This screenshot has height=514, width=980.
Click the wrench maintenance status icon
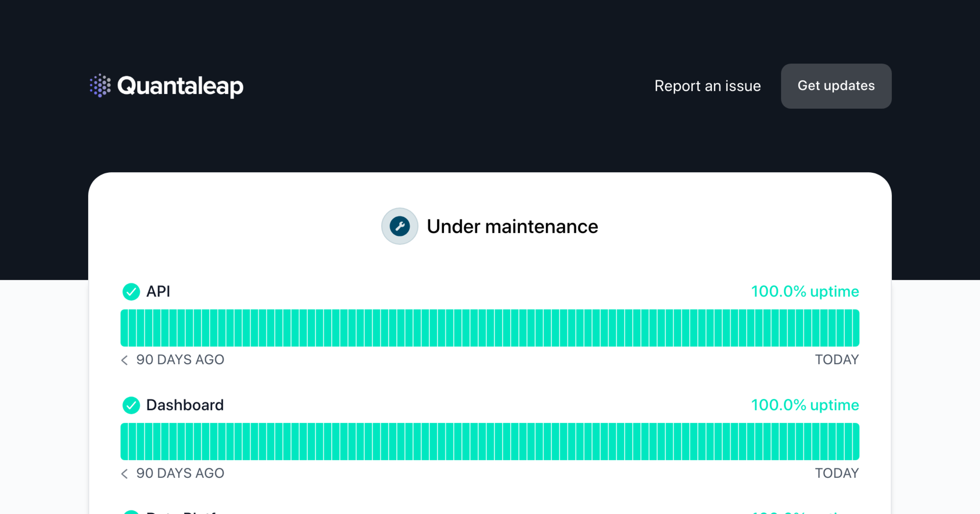click(x=399, y=226)
